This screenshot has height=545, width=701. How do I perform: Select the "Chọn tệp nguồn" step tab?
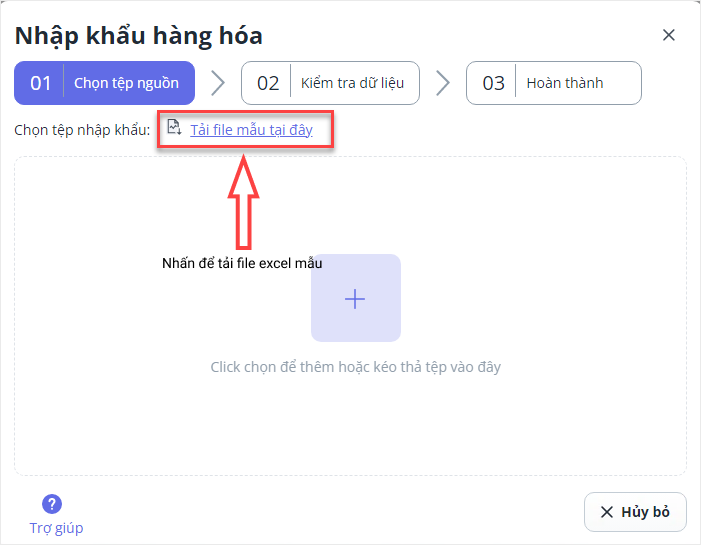[126, 83]
